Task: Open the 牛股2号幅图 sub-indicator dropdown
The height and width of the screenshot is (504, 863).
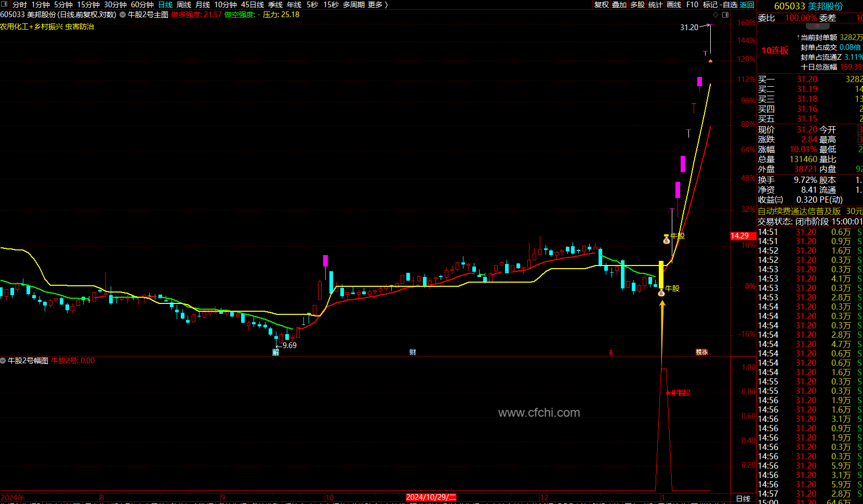Action: click(x=3, y=361)
